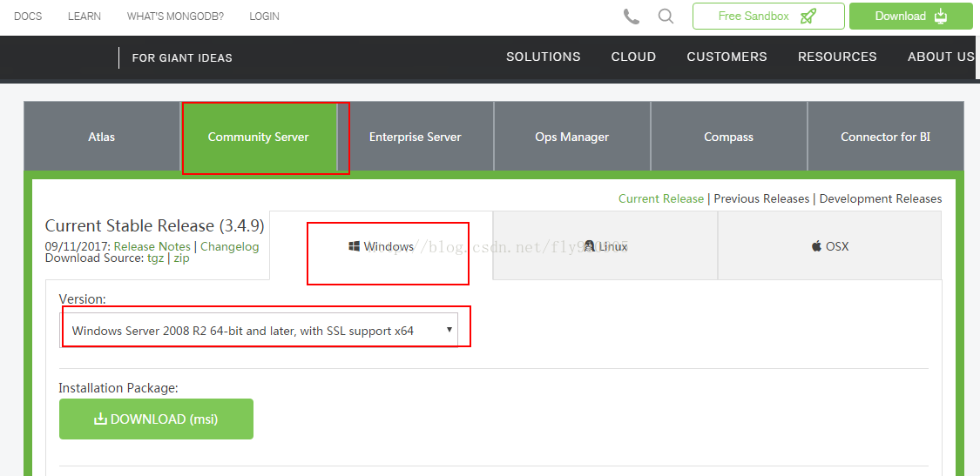The height and width of the screenshot is (476, 980).
Task: Switch to the Compass tab
Action: [x=729, y=136]
